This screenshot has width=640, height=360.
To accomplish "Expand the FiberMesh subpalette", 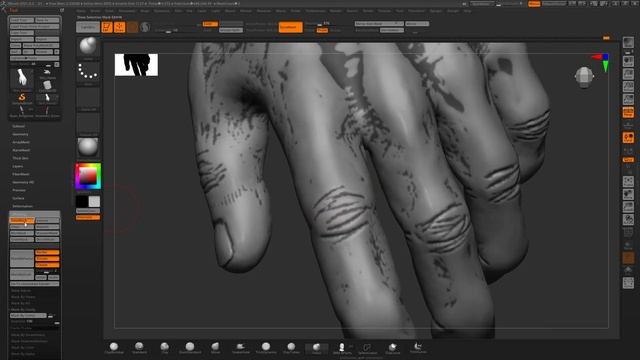I will (21, 174).
